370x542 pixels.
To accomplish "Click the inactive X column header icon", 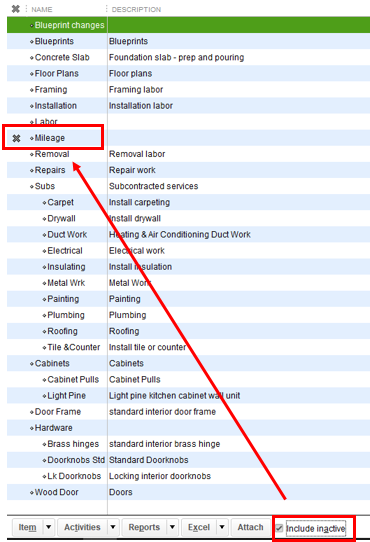I will click(16, 9).
